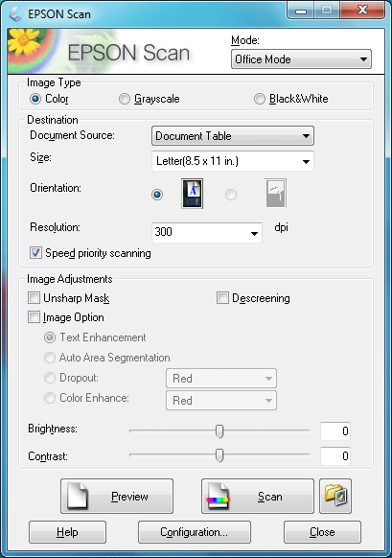The image size is (392, 558).
Task: Expand the Size dropdown showing Letter
Action: click(233, 161)
